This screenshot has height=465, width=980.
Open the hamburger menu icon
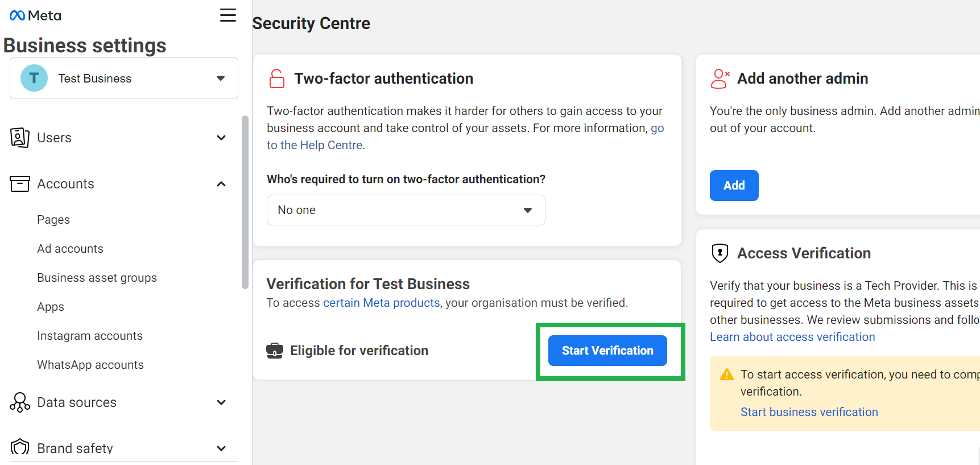coord(228,15)
